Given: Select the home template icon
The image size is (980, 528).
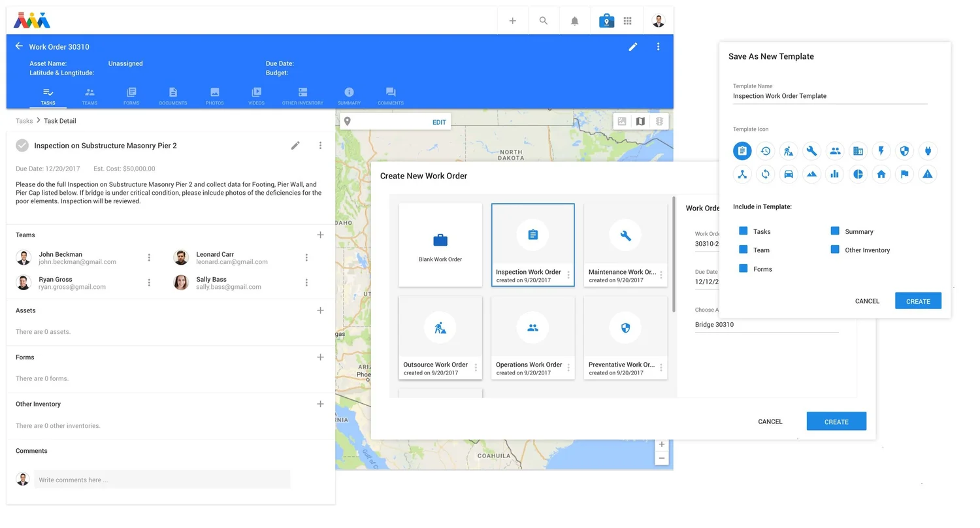Looking at the screenshot, I should pos(881,174).
